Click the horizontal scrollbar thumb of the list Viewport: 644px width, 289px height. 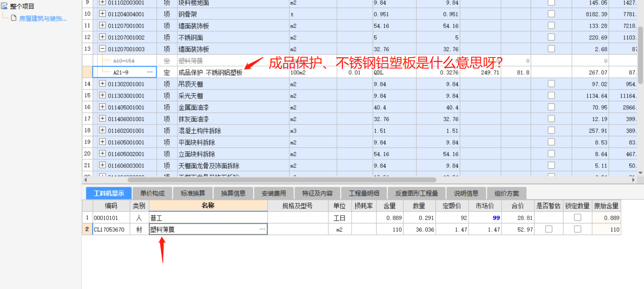pos(281,180)
